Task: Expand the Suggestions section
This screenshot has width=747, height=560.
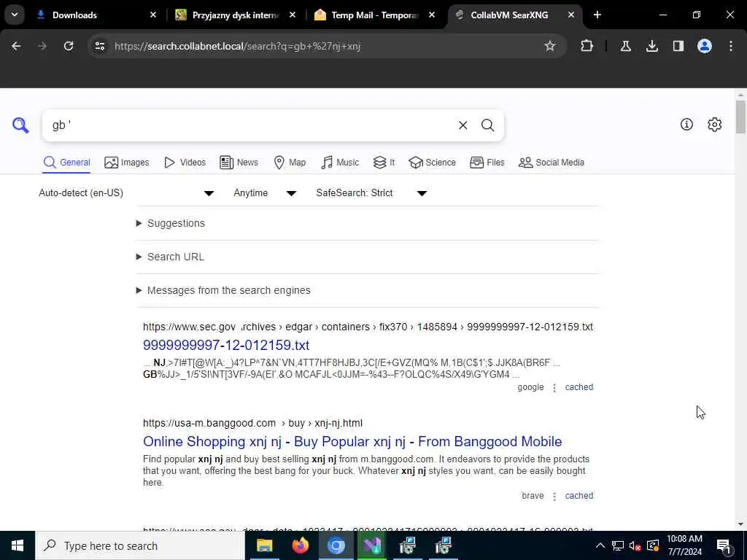Action: point(171,223)
